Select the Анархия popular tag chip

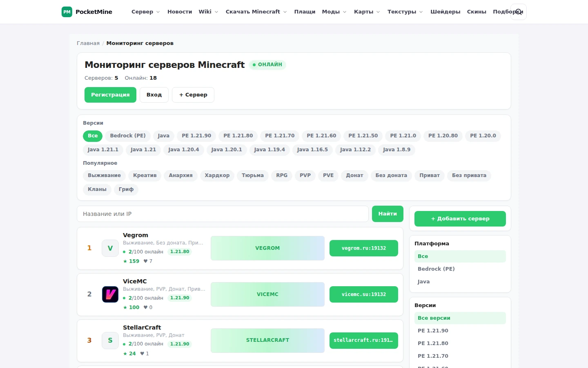pyautogui.click(x=181, y=175)
